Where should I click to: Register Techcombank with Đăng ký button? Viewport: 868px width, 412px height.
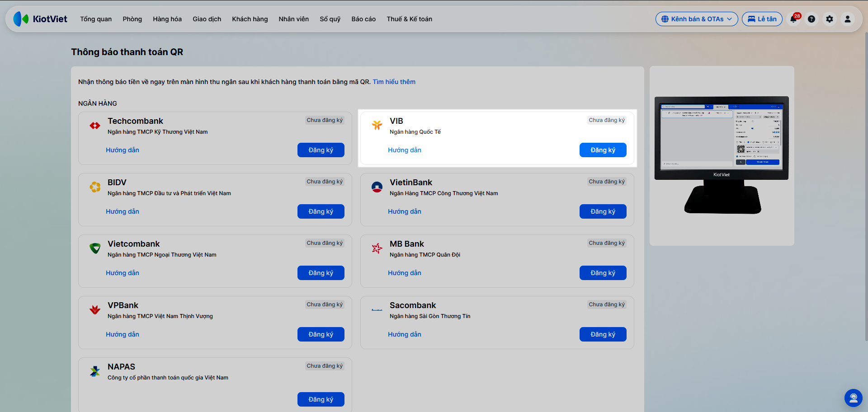(321, 150)
